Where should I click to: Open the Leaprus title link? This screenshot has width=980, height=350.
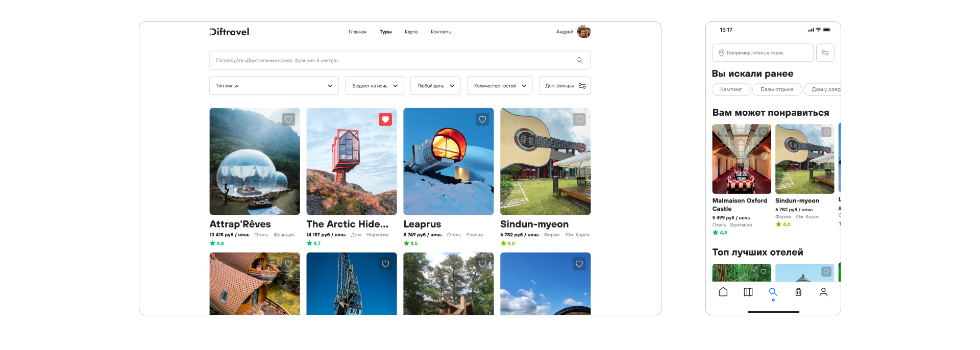point(422,224)
